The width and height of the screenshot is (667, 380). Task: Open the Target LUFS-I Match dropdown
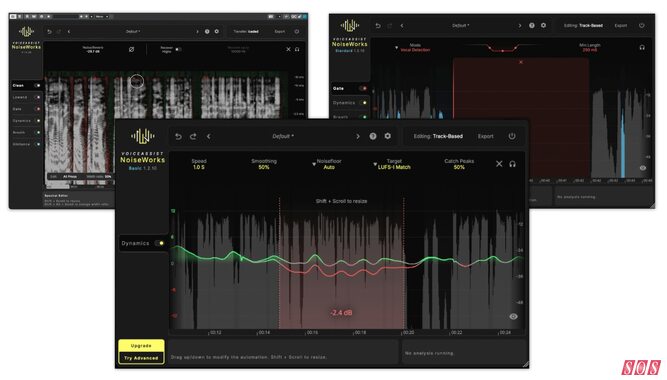(393, 164)
